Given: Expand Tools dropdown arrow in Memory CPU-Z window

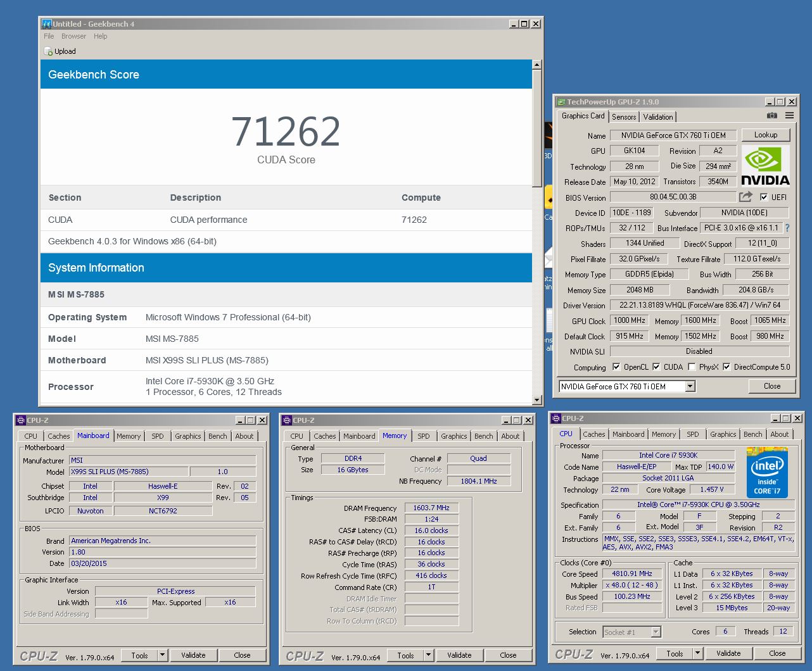Looking at the screenshot, I should (429, 655).
